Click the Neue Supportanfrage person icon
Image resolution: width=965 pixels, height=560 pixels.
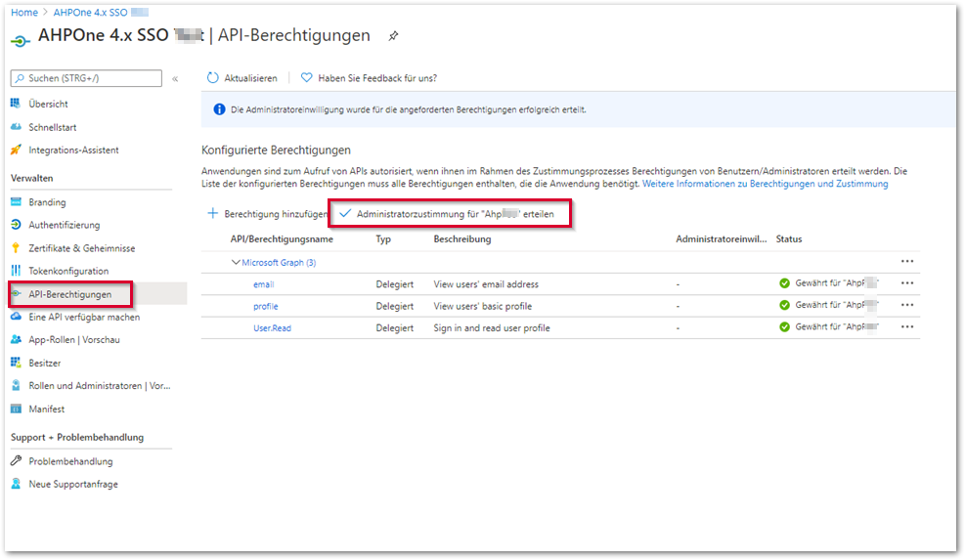[16, 484]
